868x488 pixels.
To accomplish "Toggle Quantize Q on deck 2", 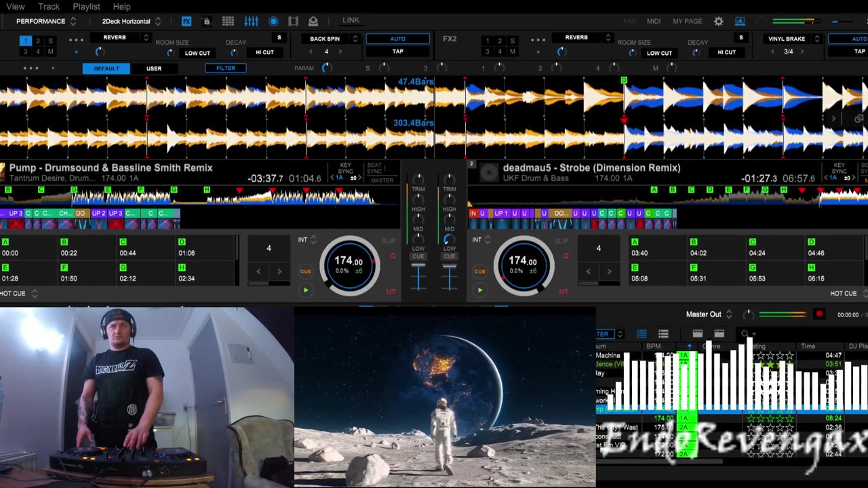I will tap(566, 256).
